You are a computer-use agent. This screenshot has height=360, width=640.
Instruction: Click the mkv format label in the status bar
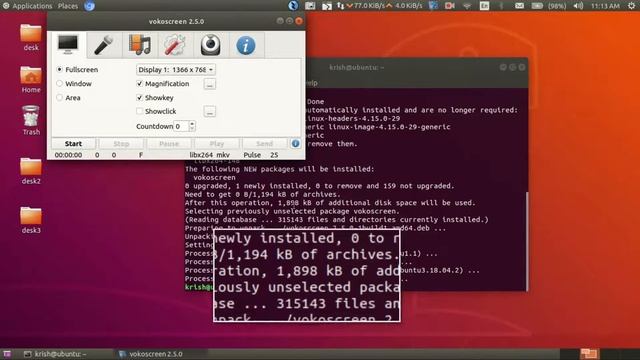tap(223, 155)
